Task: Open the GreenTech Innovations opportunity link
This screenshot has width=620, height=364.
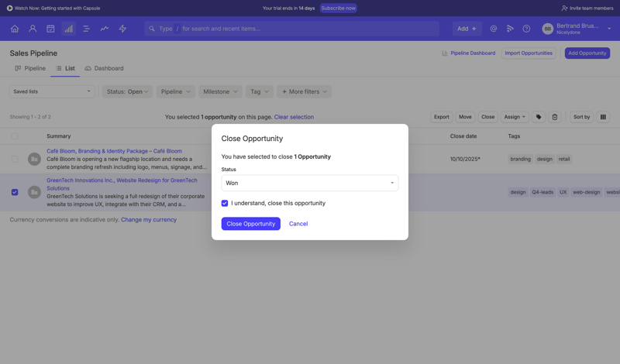Action: point(122,184)
